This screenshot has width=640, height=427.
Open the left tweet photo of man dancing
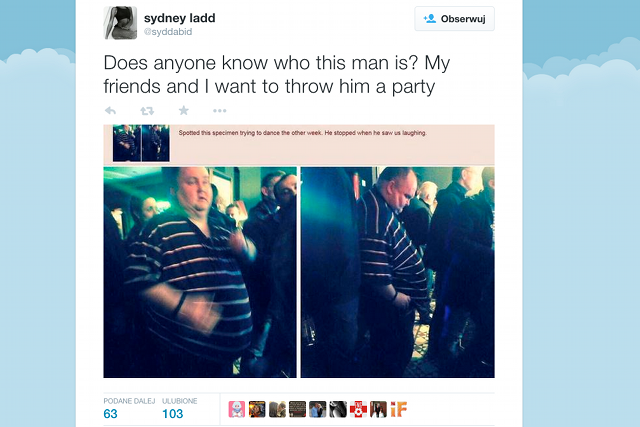pos(200,272)
